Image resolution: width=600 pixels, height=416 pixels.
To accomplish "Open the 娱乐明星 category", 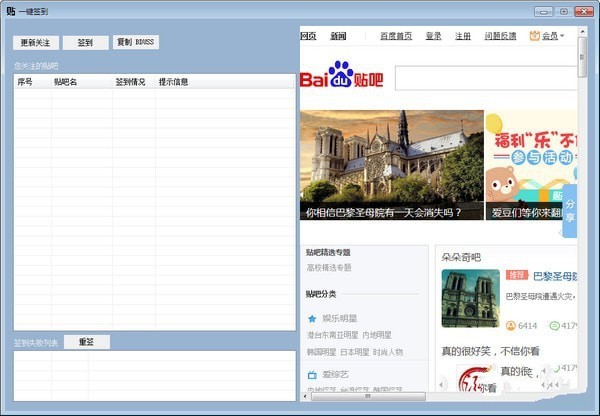I will click(339, 318).
